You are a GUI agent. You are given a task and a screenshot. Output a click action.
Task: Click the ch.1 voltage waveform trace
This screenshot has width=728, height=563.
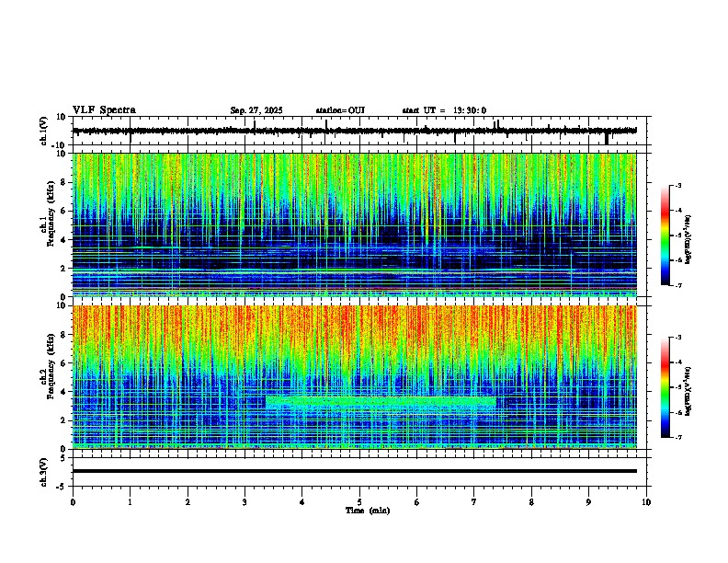coord(355,131)
